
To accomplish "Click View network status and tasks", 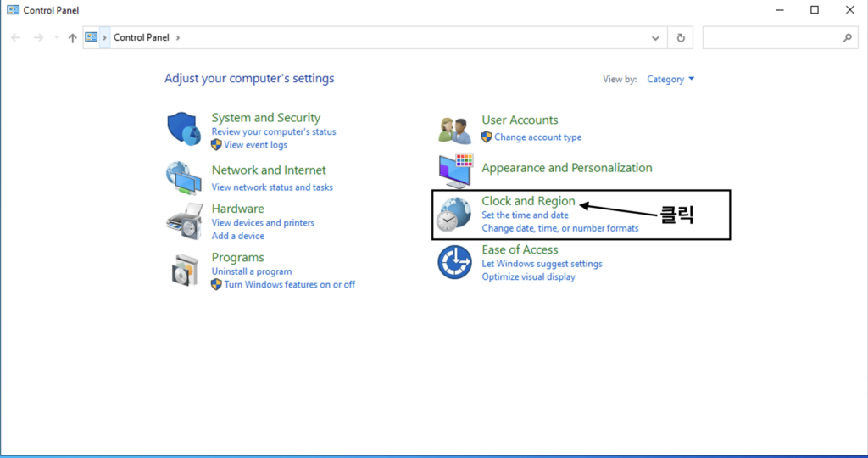I will click(x=272, y=187).
